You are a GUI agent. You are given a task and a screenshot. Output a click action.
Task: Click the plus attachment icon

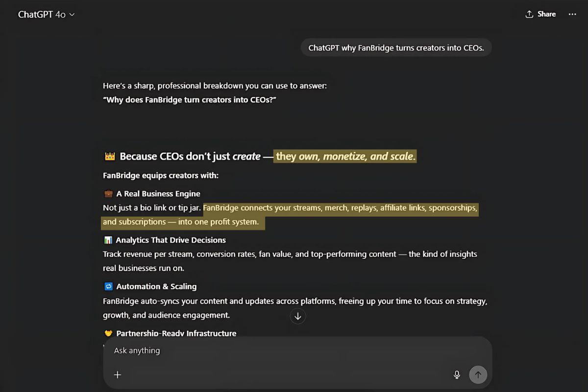(x=118, y=375)
